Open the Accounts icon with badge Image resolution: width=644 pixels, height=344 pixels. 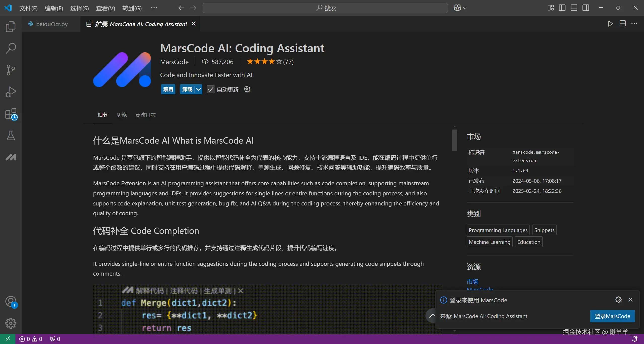click(11, 302)
